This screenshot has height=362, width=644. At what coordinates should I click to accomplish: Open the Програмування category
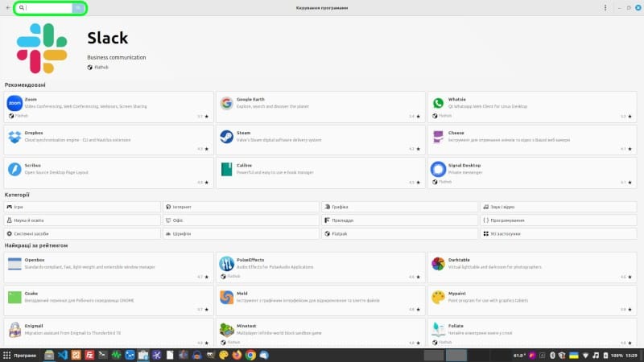point(559,220)
